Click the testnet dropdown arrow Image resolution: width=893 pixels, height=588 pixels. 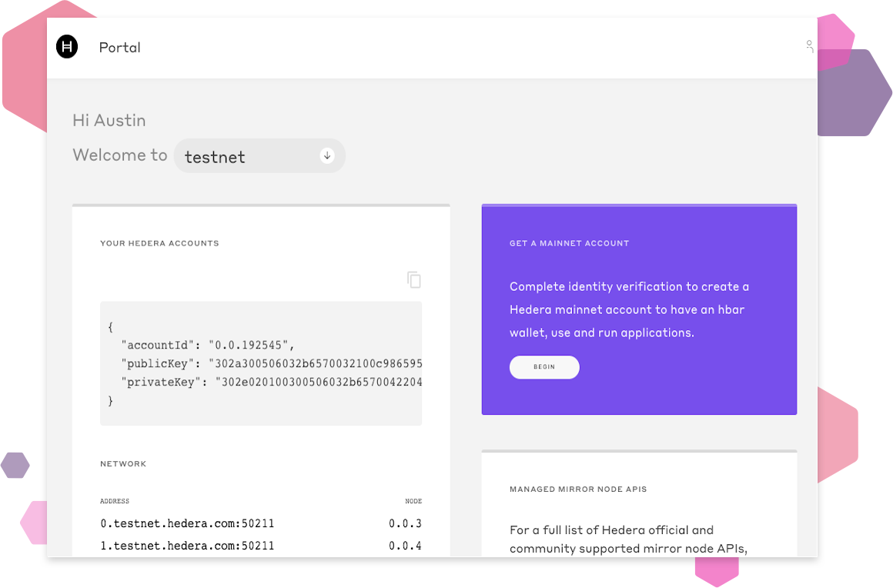327,155
